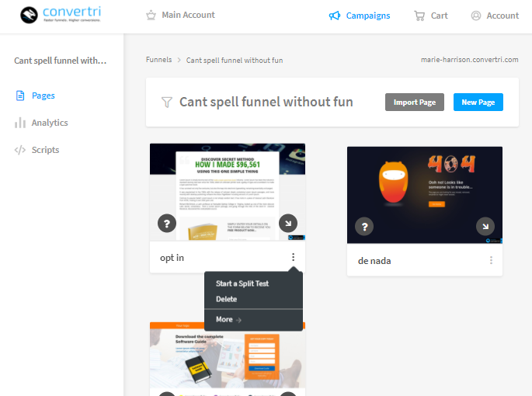This screenshot has width=532, height=396.
Task: Choose Delete from the page context menu
Action: coord(227,299)
